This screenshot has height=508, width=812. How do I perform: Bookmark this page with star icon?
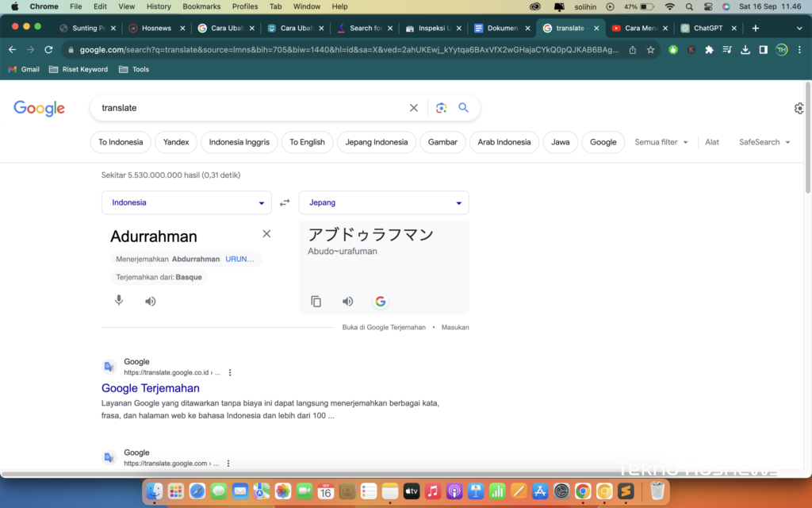point(651,49)
